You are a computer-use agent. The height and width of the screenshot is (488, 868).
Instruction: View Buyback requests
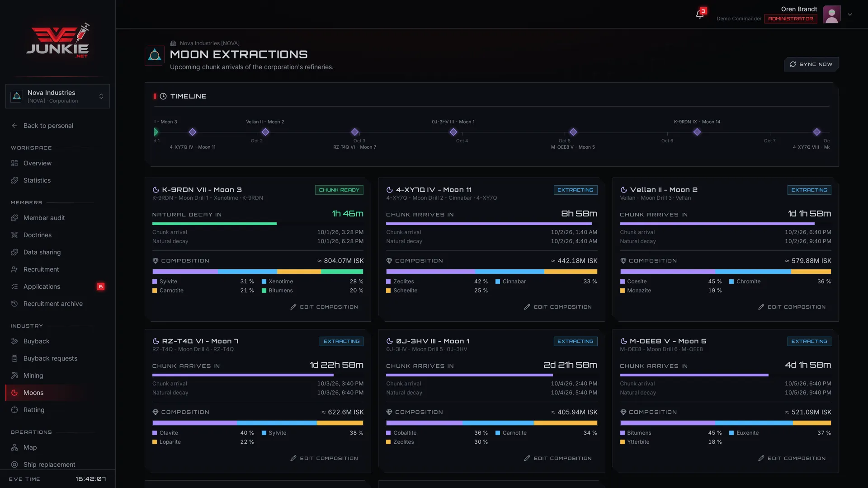(57, 358)
